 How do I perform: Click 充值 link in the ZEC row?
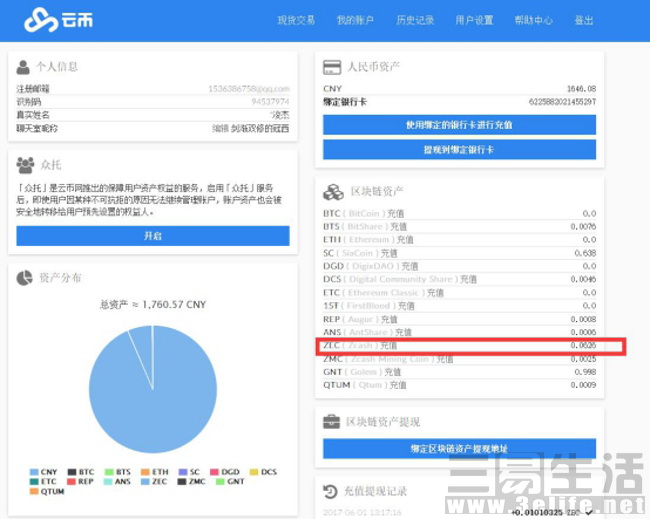[388, 345]
